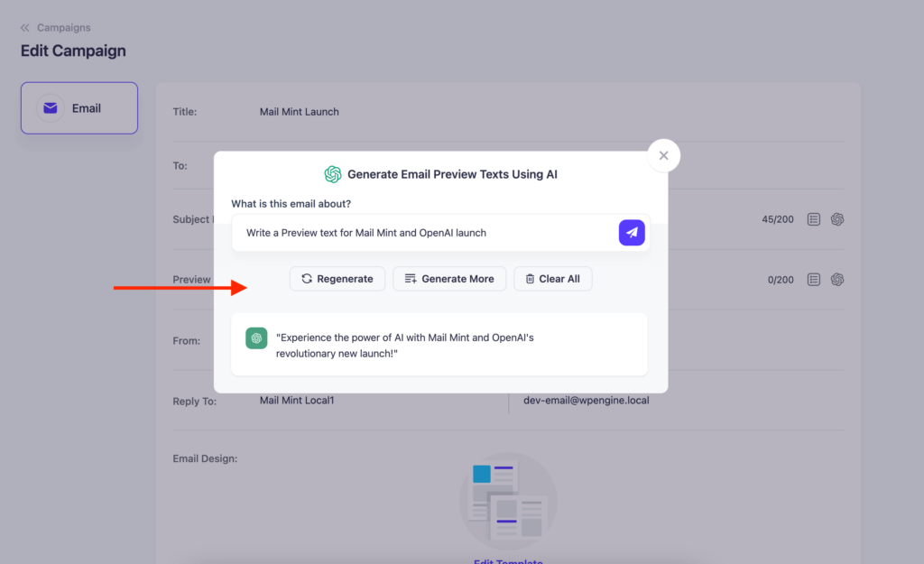Click the green ChatGPT icon beside the suggestion
The width and height of the screenshot is (924, 564).
(256, 338)
